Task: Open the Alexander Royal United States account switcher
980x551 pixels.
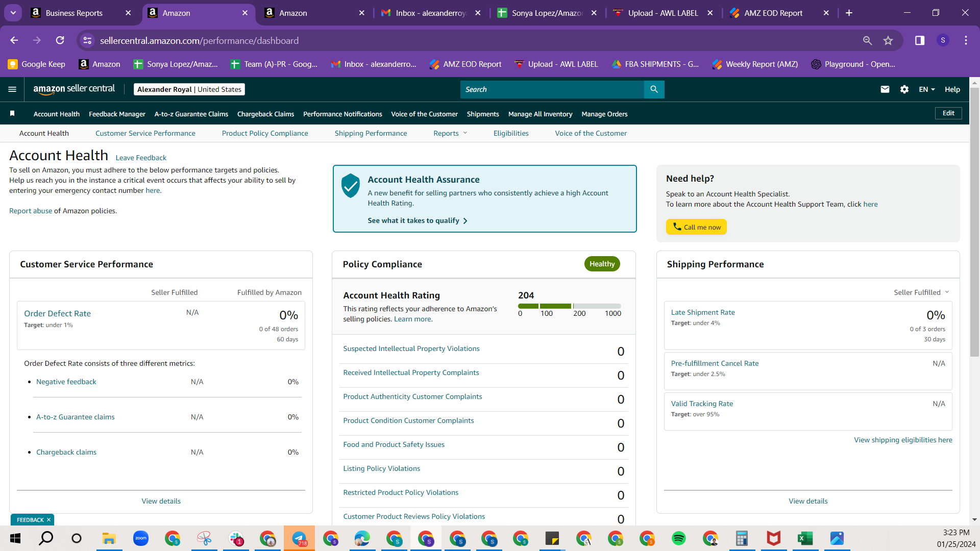Action: pyautogui.click(x=189, y=89)
